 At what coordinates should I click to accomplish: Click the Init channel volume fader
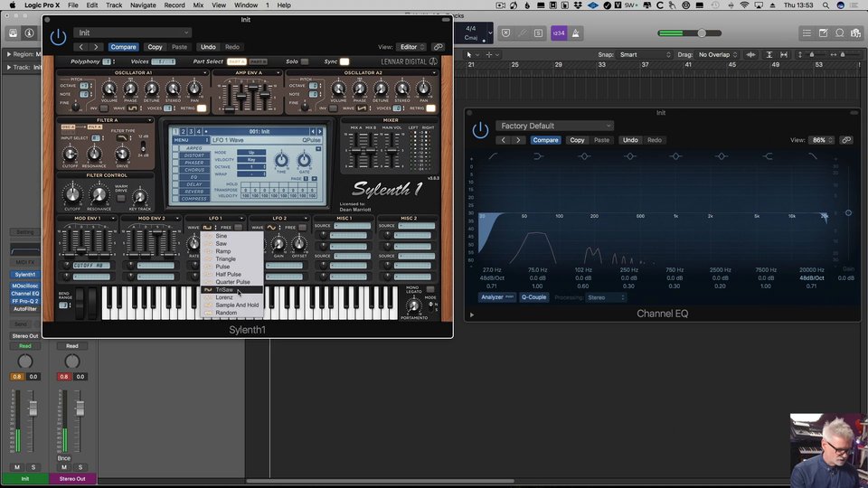coord(33,408)
